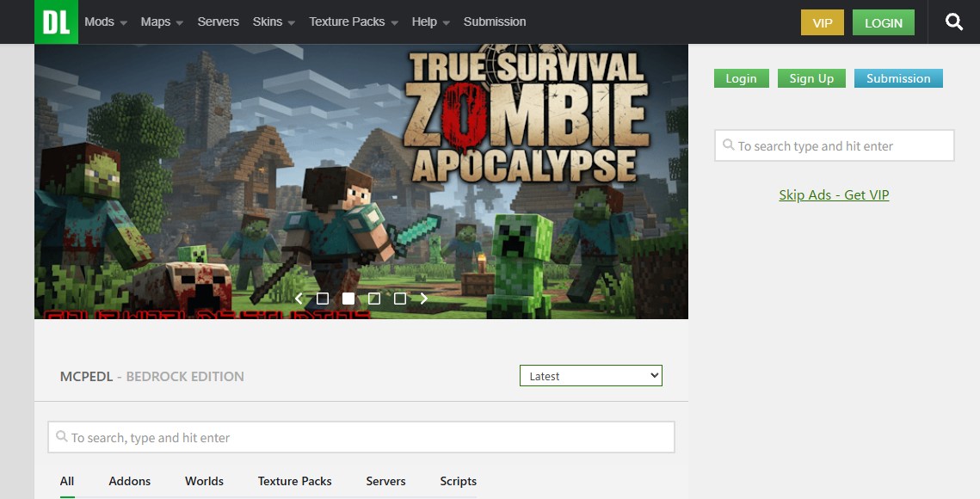Switch to the All tab
The image size is (980, 499).
(67, 481)
